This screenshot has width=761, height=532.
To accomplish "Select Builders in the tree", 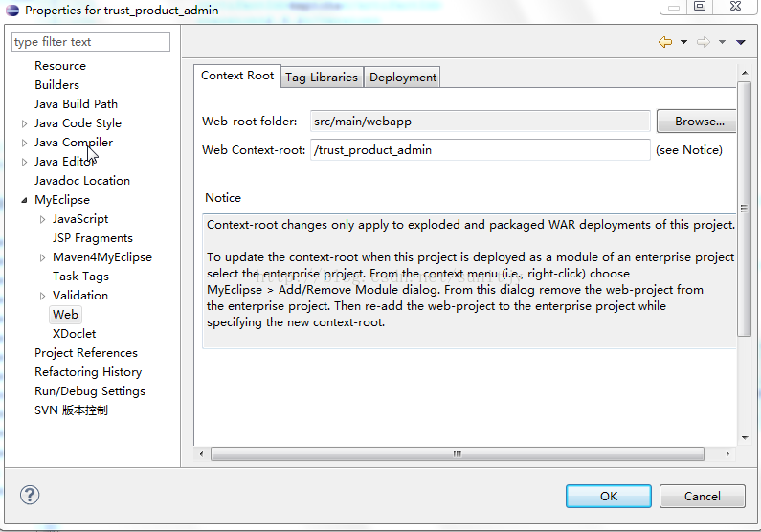I will pyautogui.click(x=56, y=85).
